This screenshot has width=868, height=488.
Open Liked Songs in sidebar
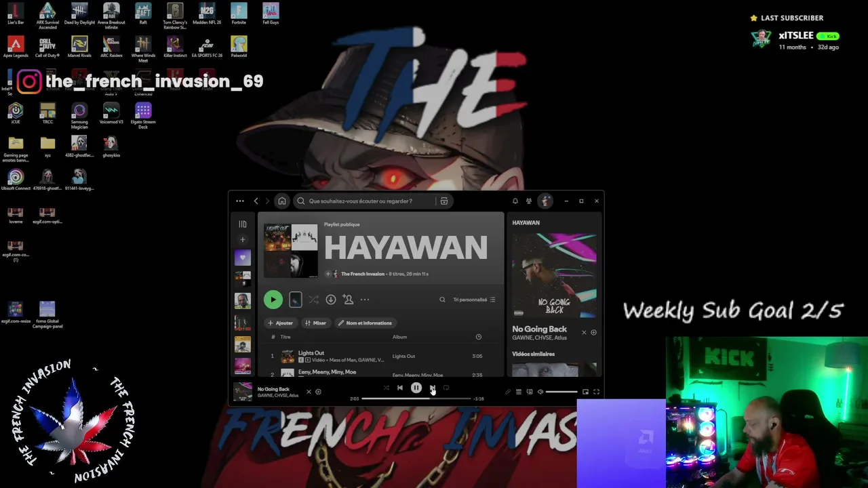coord(243,258)
